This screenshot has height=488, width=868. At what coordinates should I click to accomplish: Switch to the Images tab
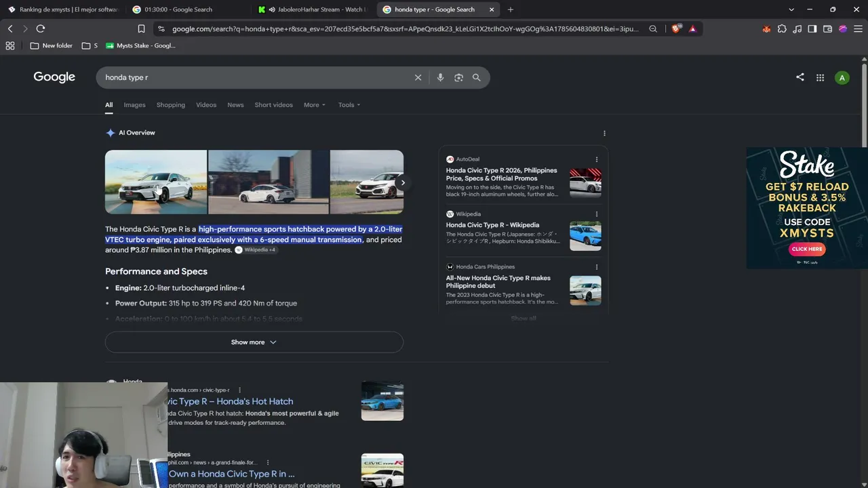coord(134,105)
